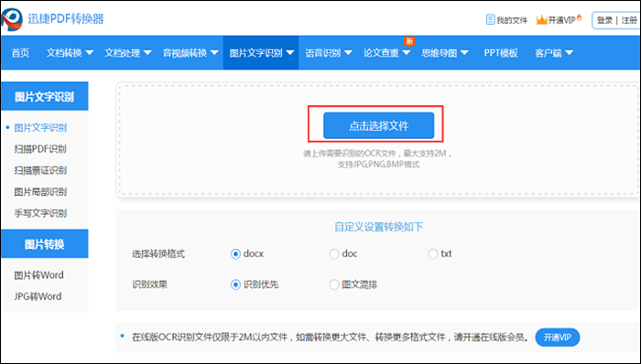Select 扫描PDF识别 in sidebar
Image resolution: width=641 pixels, height=364 pixels.
[40, 149]
